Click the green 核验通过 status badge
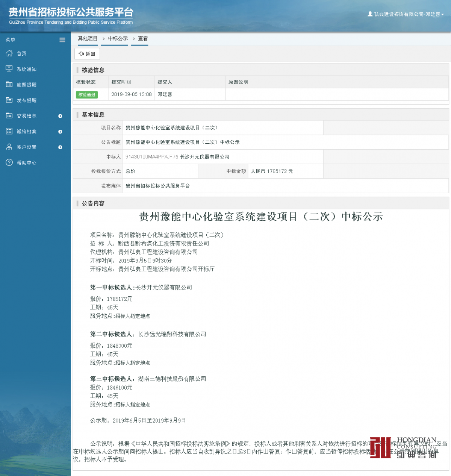451x476 pixels. click(x=87, y=95)
